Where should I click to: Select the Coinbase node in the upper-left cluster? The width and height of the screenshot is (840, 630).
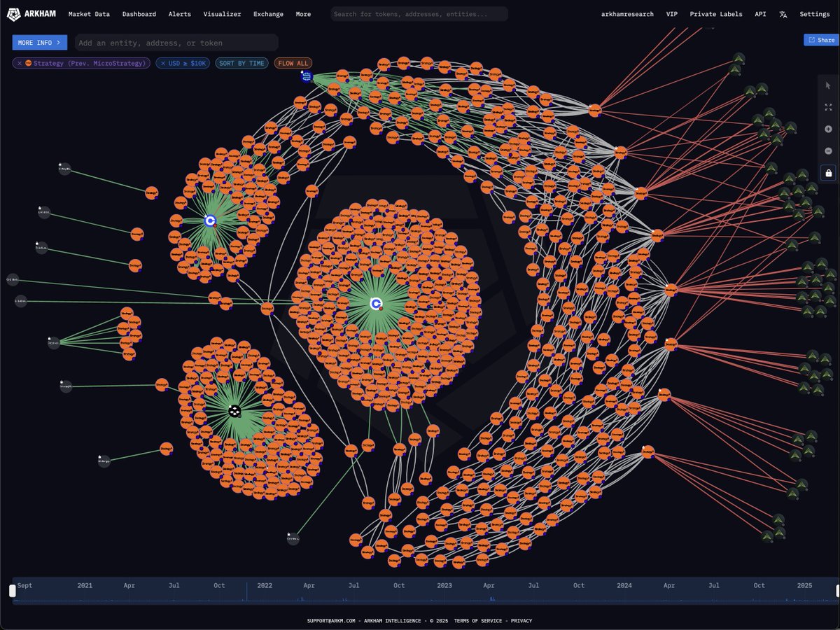(x=210, y=220)
